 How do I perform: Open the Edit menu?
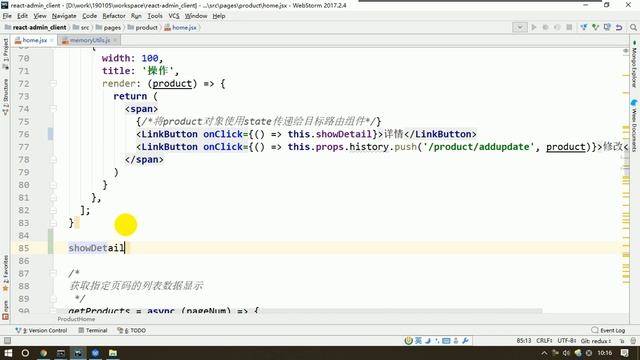pyautogui.click(x=22, y=16)
